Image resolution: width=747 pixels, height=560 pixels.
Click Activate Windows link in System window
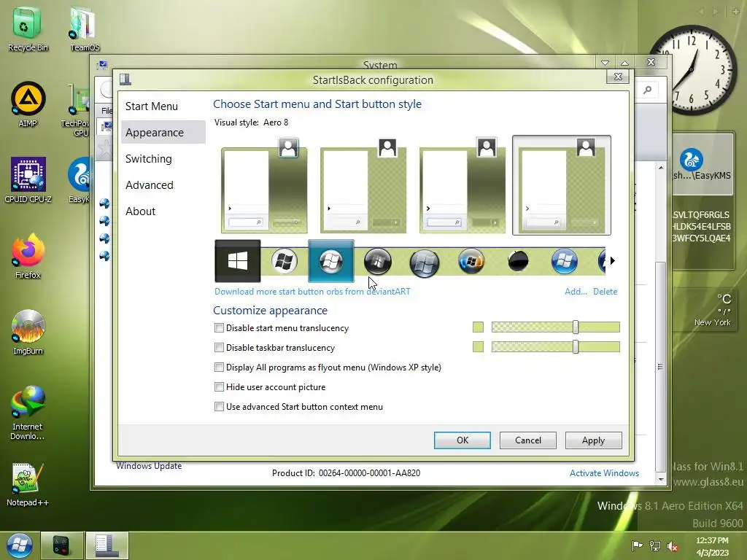coord(604,472)
